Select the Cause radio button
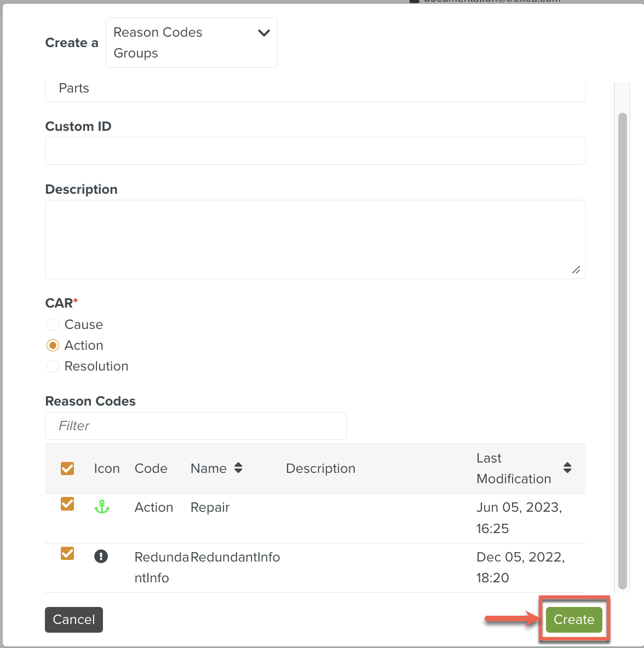The width and height of the screenshot is (644, 648). (x=53, y=325)
